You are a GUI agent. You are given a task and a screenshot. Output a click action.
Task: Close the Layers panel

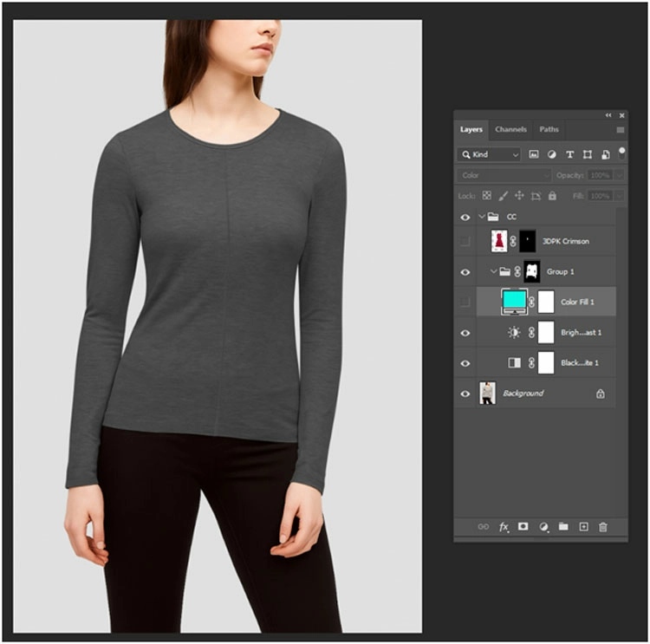pos(621,115)
